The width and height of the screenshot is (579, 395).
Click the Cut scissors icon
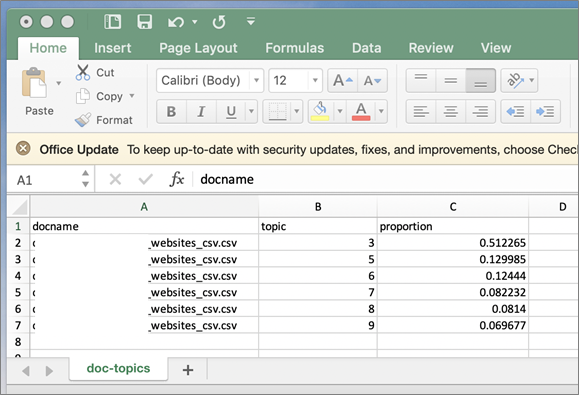[83, 72]
